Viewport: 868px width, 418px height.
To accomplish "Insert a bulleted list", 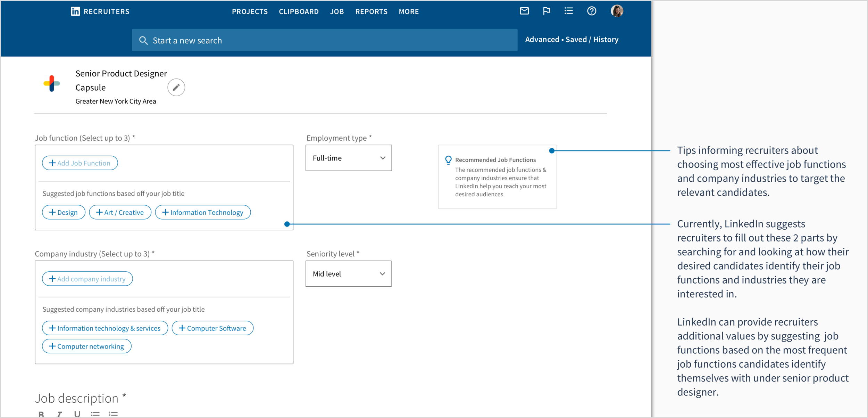I will (95, 414).
